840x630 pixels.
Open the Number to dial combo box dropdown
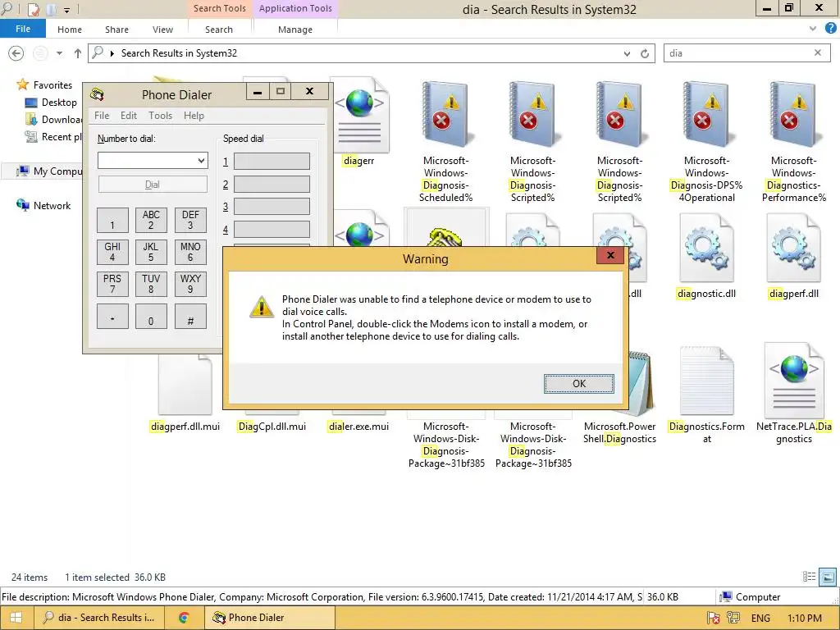point(201,160)
